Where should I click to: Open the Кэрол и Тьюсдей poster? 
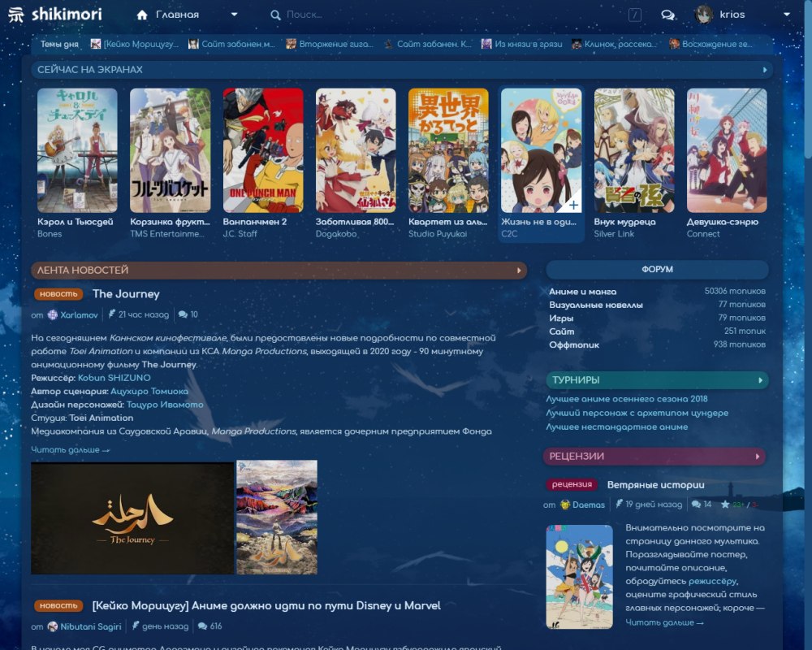pos(77,150)
